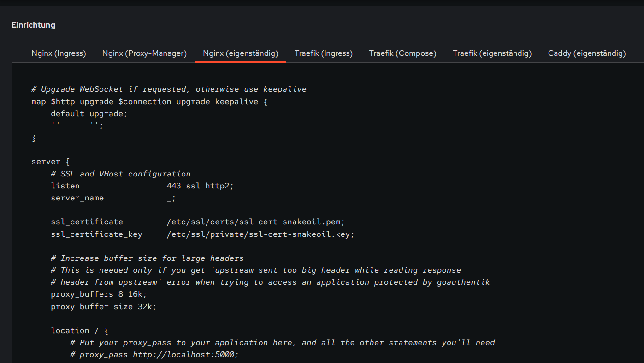Screen dimensions: 644x363
Task: Click the map $http_upgrade line
Action: tap(149, 101)
